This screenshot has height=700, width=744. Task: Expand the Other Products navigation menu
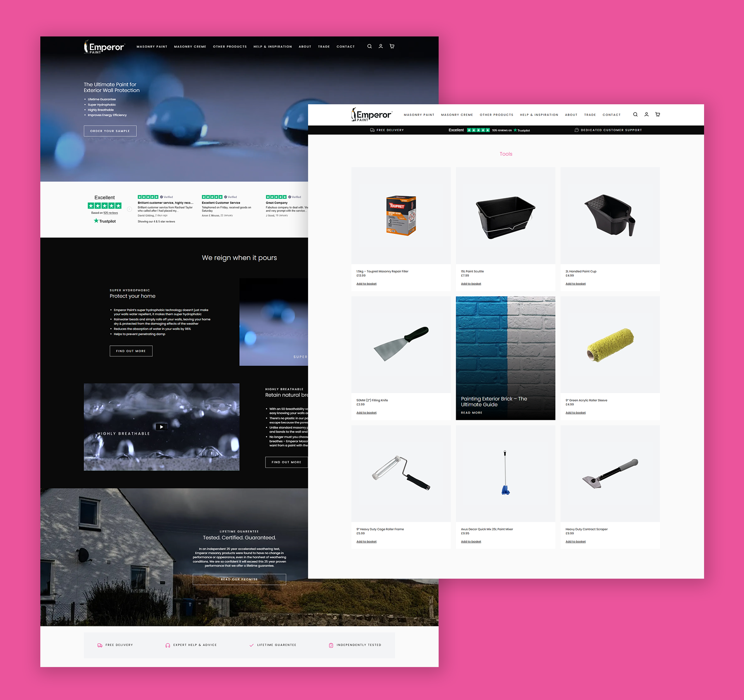[x=496, y=114]
